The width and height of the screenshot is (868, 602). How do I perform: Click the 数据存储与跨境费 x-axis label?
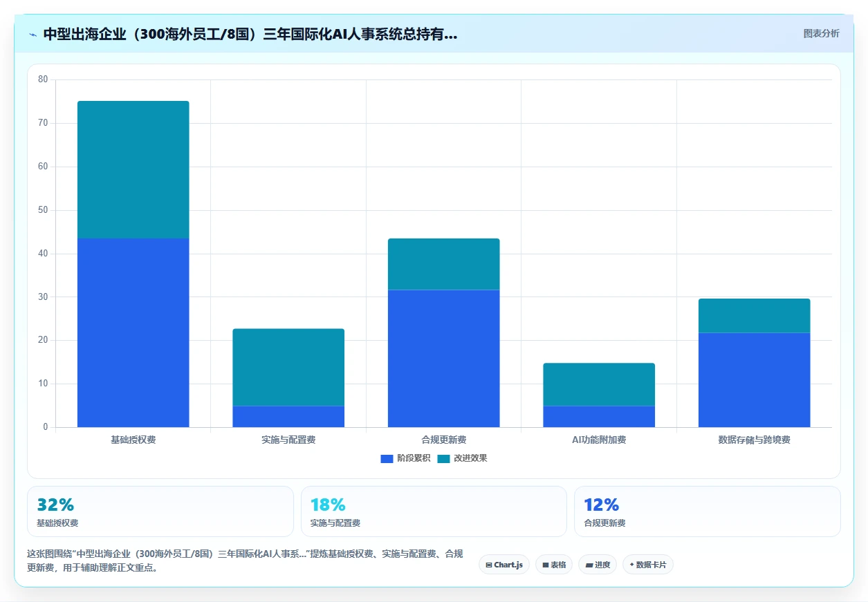754,440
